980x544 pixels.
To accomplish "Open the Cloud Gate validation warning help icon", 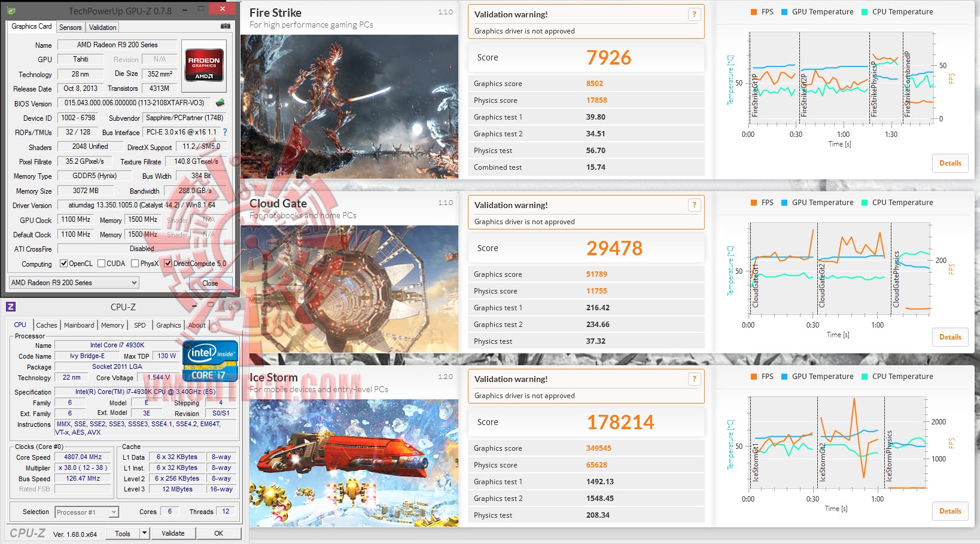I will click(x=694, y=205).
